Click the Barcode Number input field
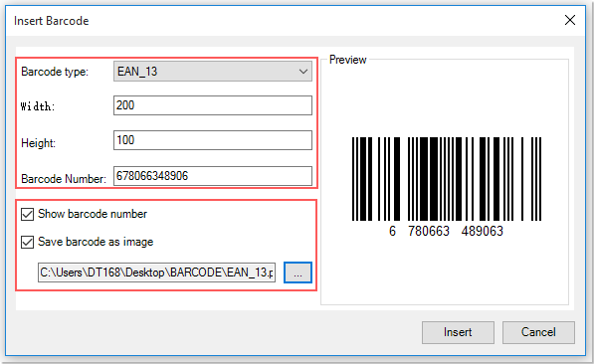Viewport: 594px width, 364px height. pyautogui.click(x=213, y=176)
